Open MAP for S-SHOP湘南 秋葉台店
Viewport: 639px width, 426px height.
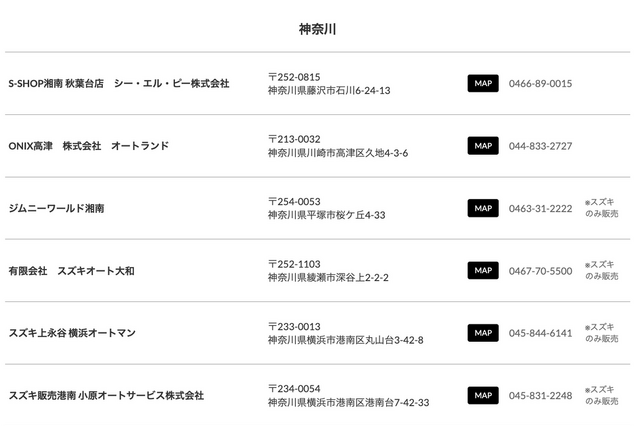(483, 83)
